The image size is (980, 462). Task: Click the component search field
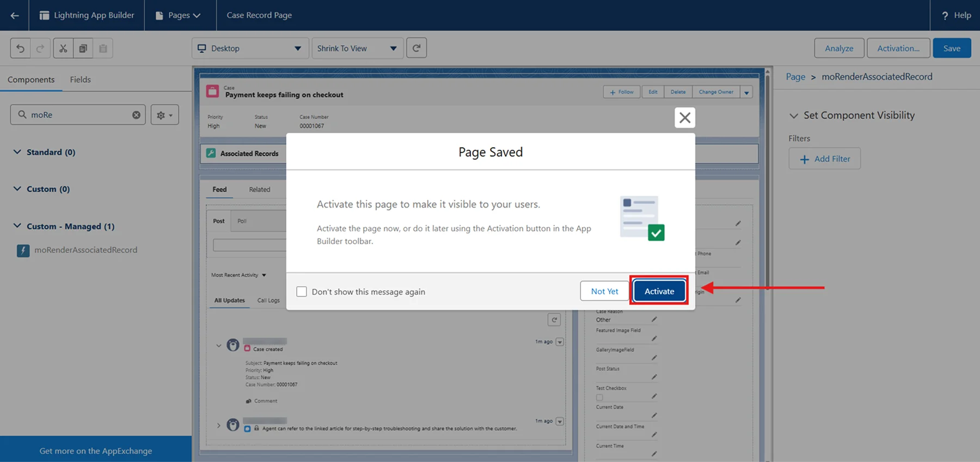[x=78, y=115]
